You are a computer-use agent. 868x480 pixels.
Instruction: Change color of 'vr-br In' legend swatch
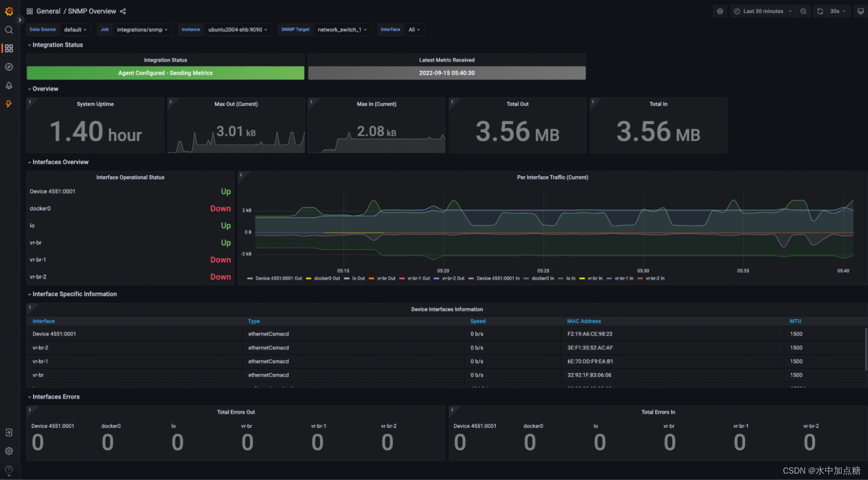(x=582, y=278)
